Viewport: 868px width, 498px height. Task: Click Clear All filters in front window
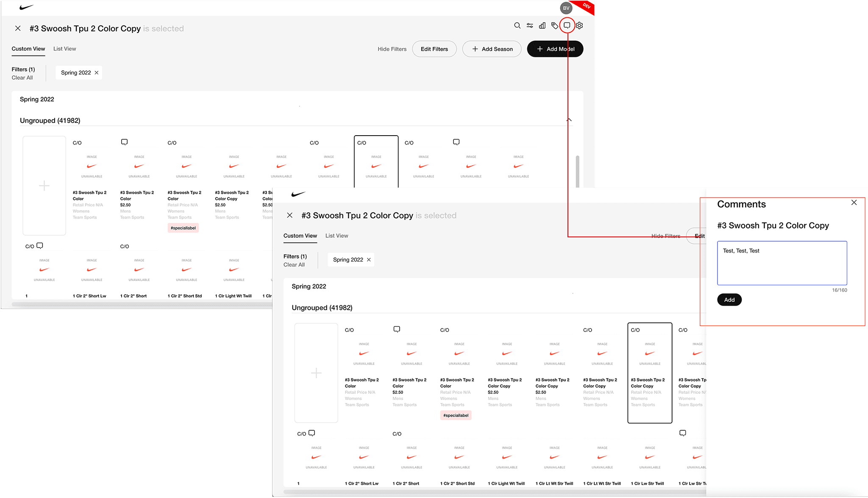pyautogui.click(x=294, y=265)
